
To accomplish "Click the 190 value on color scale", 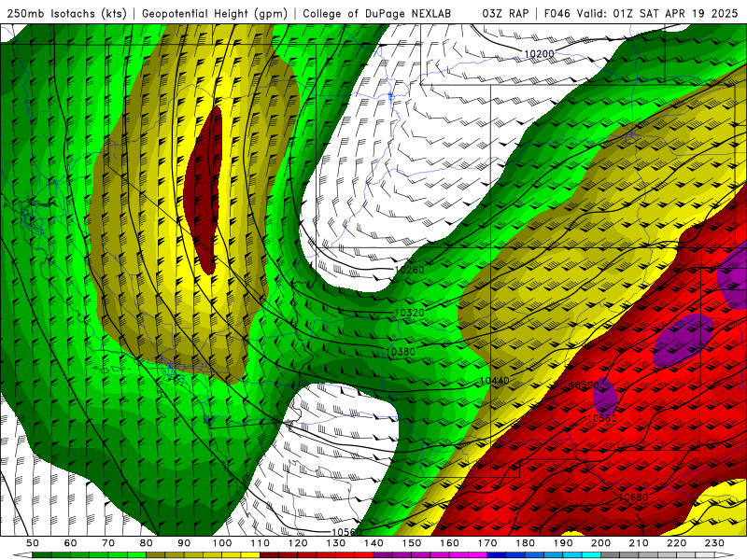I will 563,543.
